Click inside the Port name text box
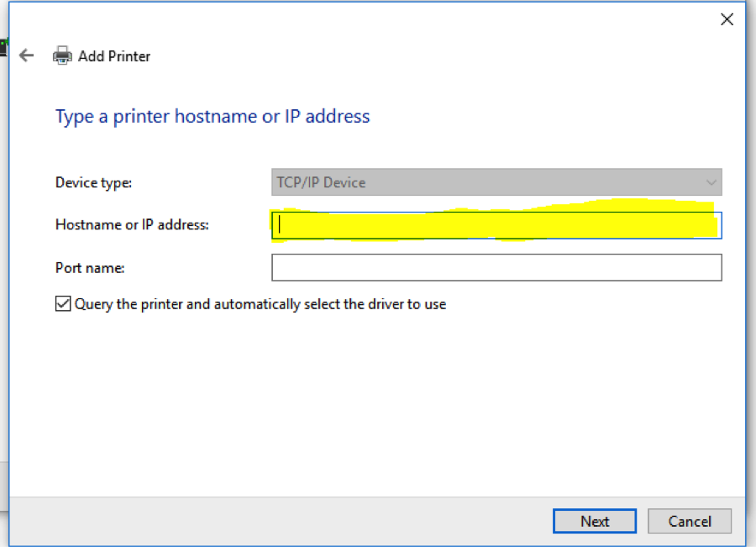Viewport: 756px width, 547px height. coord(496,267)
